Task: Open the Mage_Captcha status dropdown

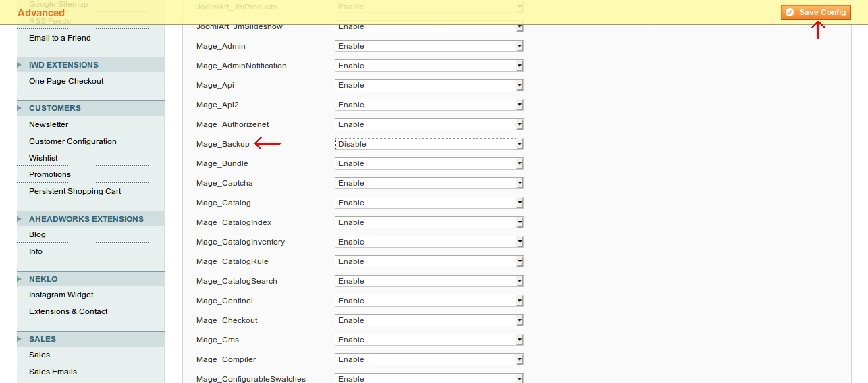Action: click(429, 183)
